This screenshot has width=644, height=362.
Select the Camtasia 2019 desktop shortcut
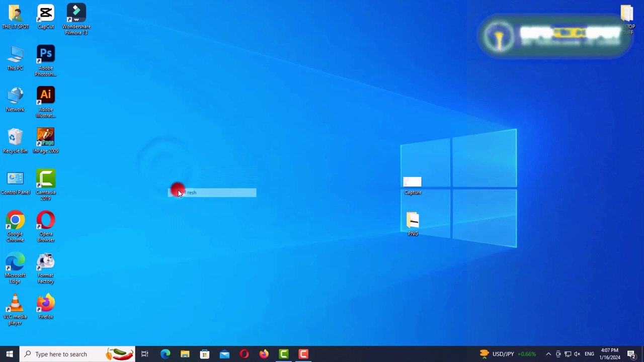pos(46,185)
